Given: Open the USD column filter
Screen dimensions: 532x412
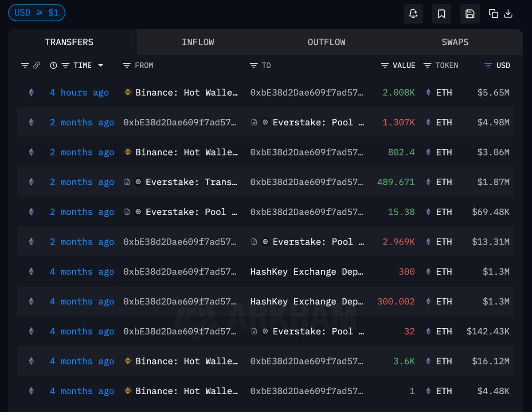Looking at the screenshot, I should (x=488, y=66).
